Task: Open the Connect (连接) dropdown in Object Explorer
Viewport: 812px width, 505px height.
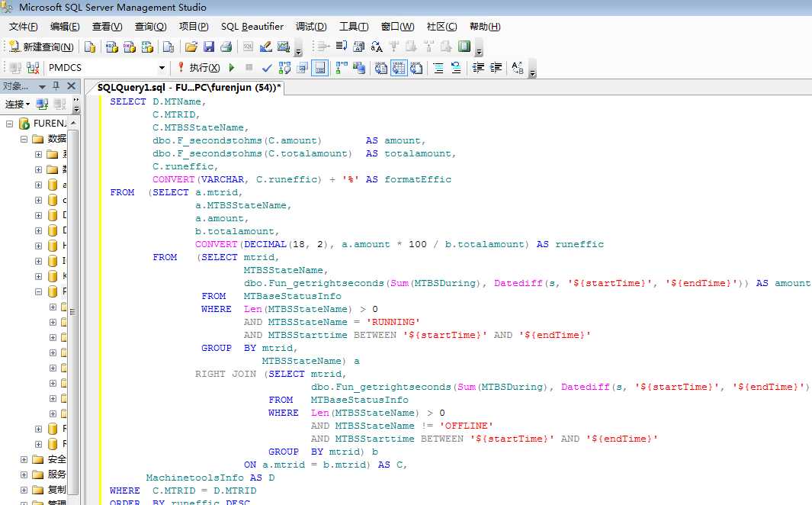Action: tap(17, 104)
